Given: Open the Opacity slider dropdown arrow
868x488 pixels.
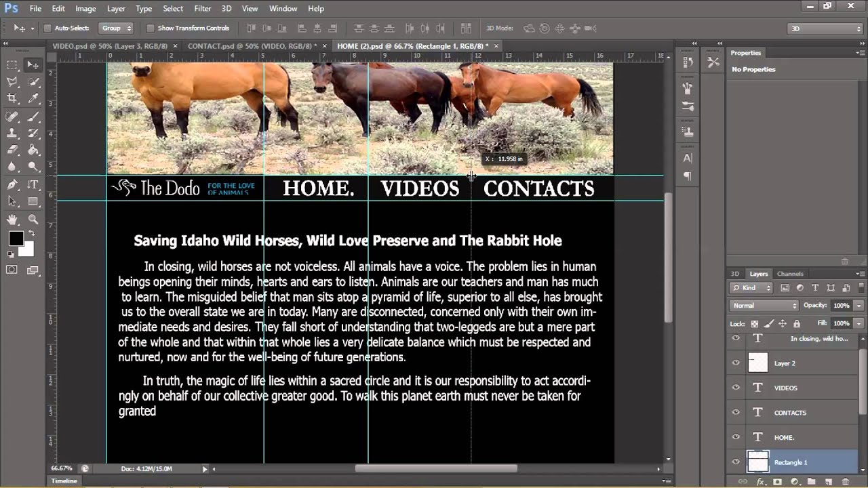Looking at the screenshot, I should tap(859, 306).
